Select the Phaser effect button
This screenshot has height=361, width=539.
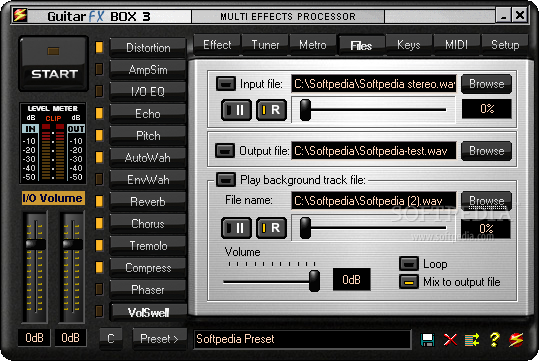coord(148,289)
